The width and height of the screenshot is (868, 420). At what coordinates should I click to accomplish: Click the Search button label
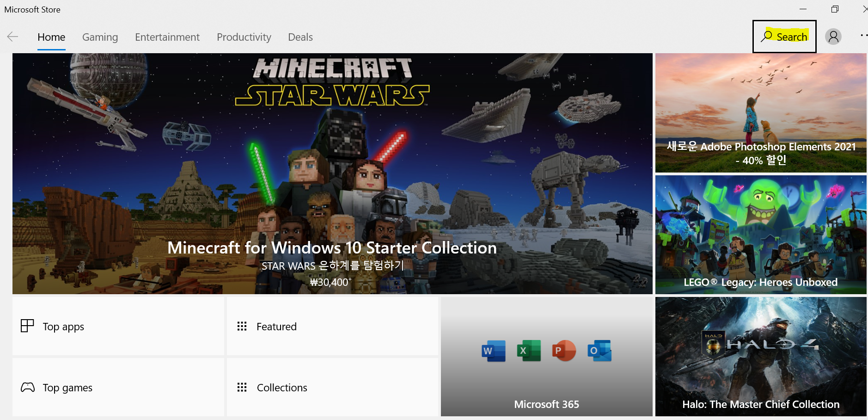[x=792, y=37]
